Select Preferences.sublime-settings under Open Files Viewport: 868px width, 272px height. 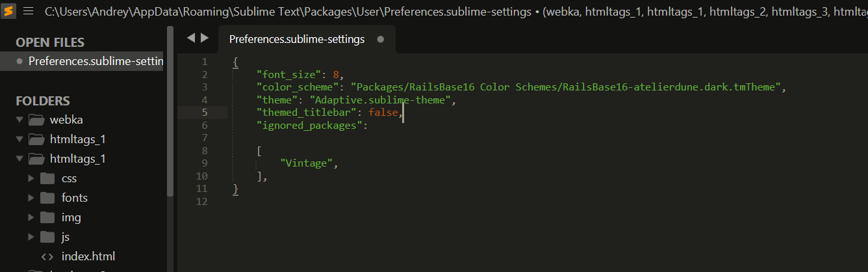click(x=82, y=61)
